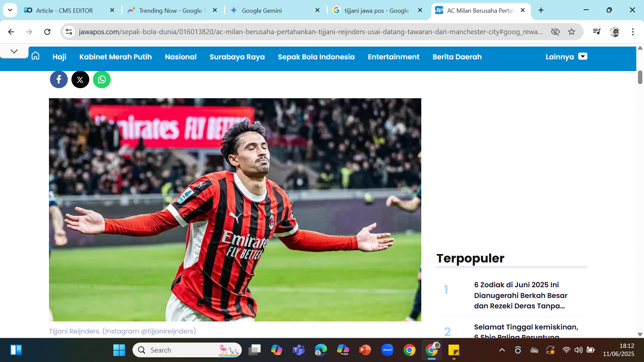Open PowerPoint from taskbar
The height and width of the screenshot is (362, 644).
tap(365, 350)
